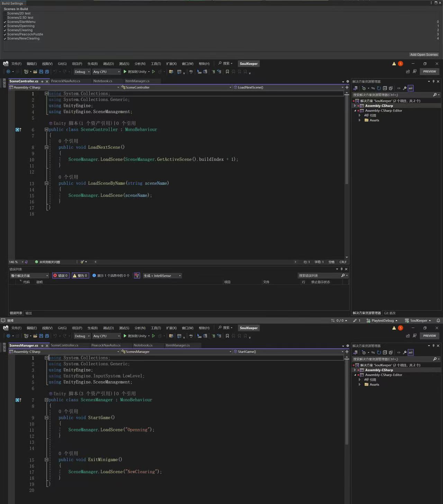Open the orange S account avatar in SceneController.cs window
This screenshot has height=504, width=443.
tap(400, 64)
